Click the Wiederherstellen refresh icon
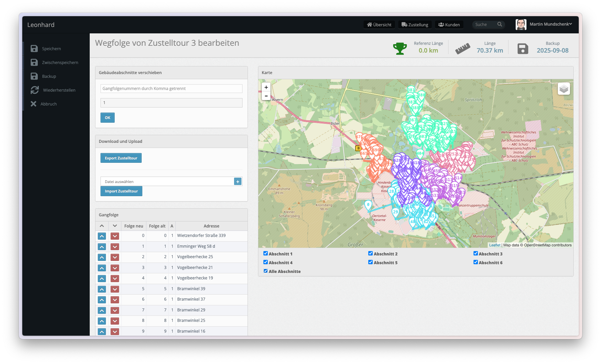Image resolution: width=601 pixels, height=364 pixels. point(34,90)
